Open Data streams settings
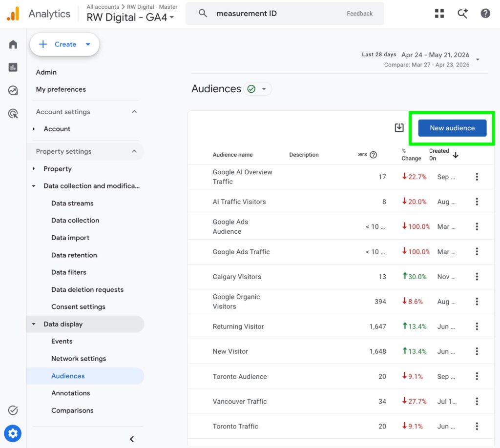Image resolution: width=500 pixels, height=448 pixels. click(72, 204)
